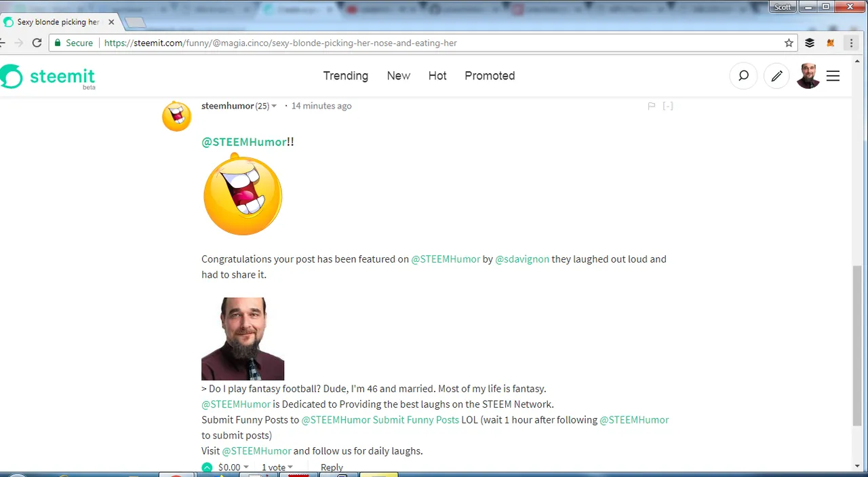Image resolution: width=868 pixels, height=477 pixels.
Task: Click @STEEMHumor link in Congratulations sentence
Action: click(x=446, y=259)
